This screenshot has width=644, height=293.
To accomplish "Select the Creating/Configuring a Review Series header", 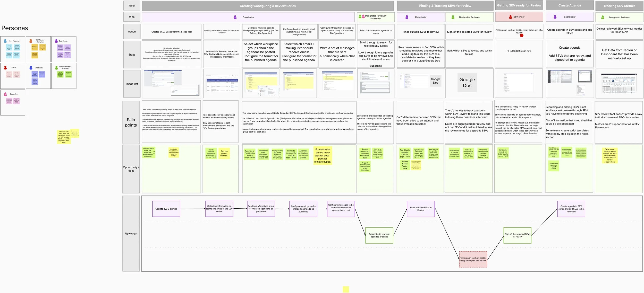I will pyautogui.click(x=267, y=6).
